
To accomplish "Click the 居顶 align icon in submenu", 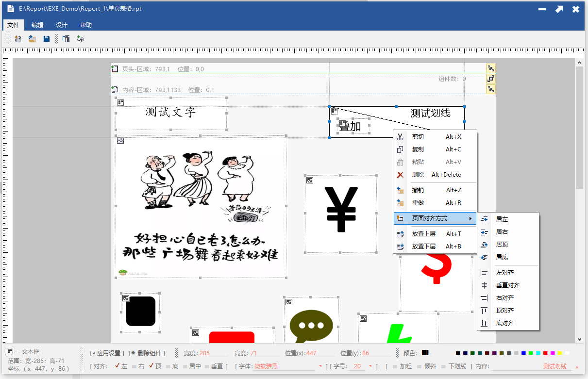I will coord(484,245).
